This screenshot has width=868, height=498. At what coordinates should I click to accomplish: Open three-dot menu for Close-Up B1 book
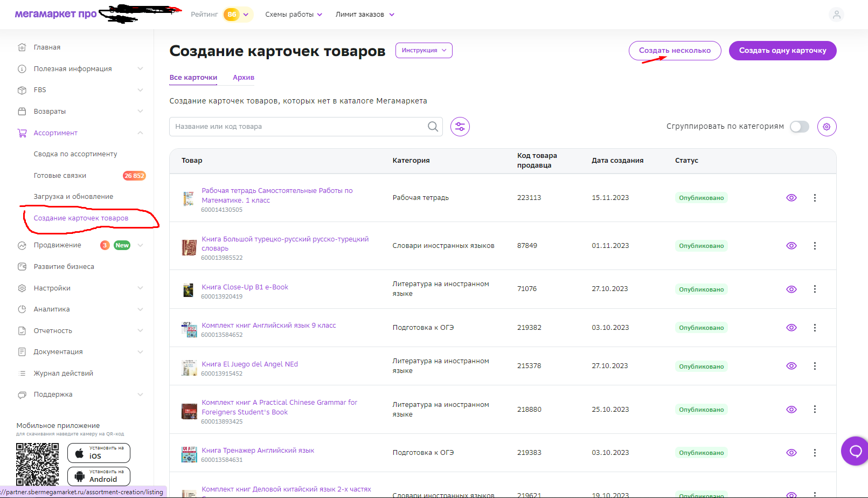815,289
